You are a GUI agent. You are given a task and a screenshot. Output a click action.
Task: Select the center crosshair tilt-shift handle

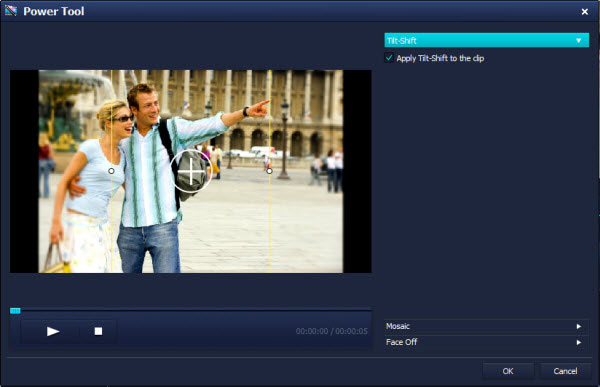(x=191, y=171)
